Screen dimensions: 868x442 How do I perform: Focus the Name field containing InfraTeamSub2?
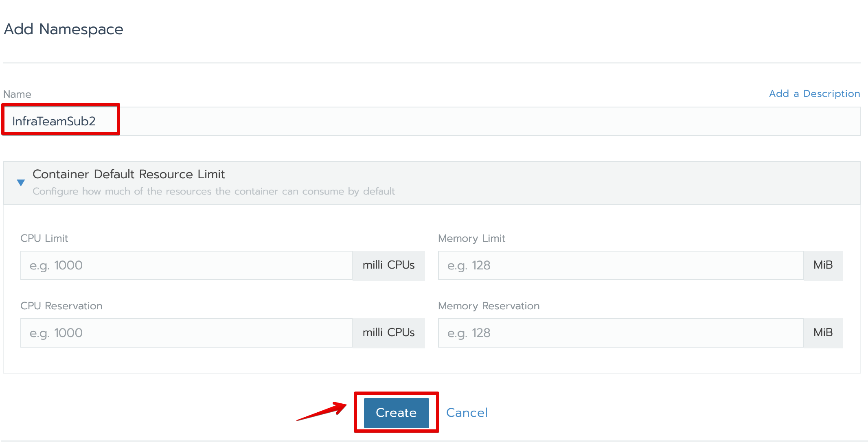432,121
